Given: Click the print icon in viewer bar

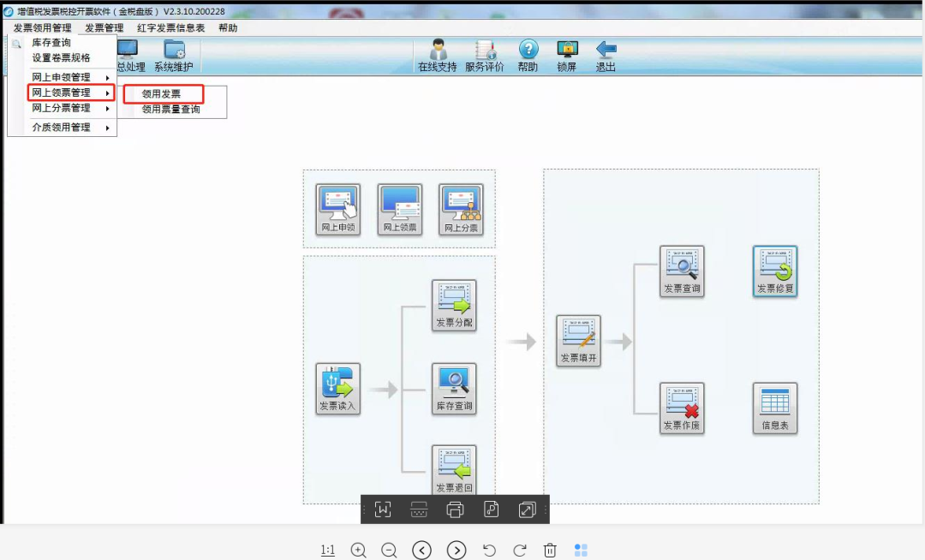Looking at the screenshot, I should (x=455, y=509).
